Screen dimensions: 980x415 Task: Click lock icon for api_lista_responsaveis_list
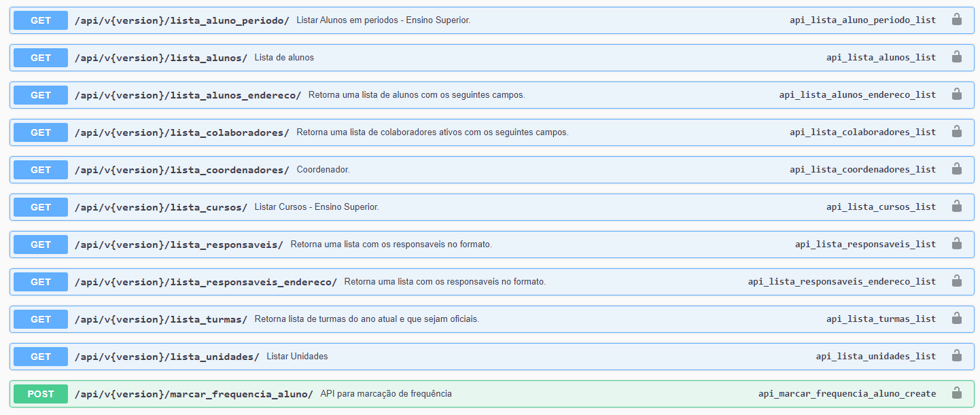[956, 244]
